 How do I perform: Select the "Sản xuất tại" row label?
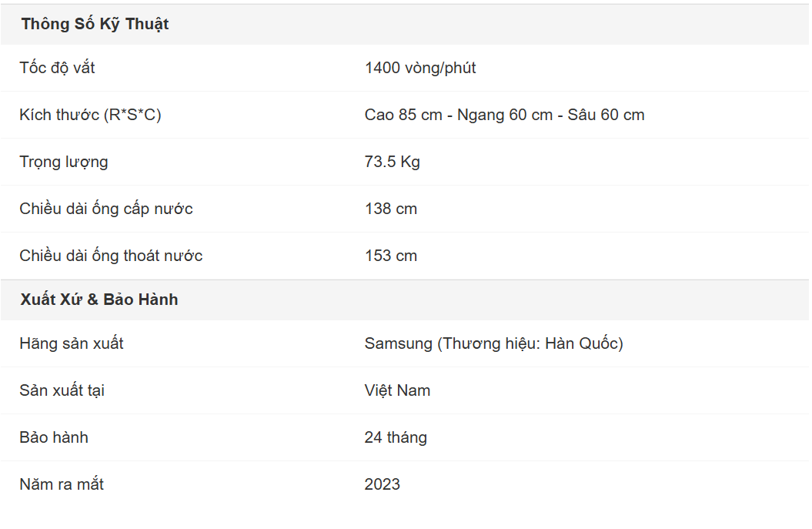point(62,390)
